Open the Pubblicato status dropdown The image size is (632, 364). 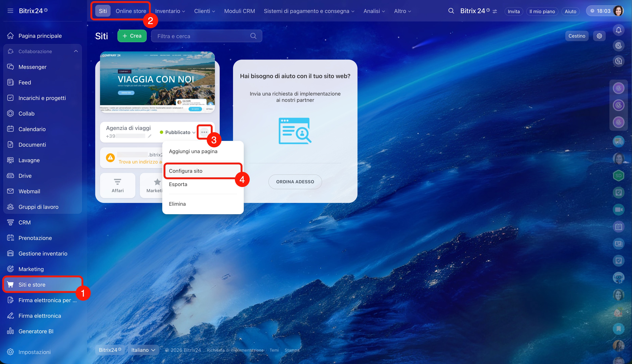click(x=178, y=132)
